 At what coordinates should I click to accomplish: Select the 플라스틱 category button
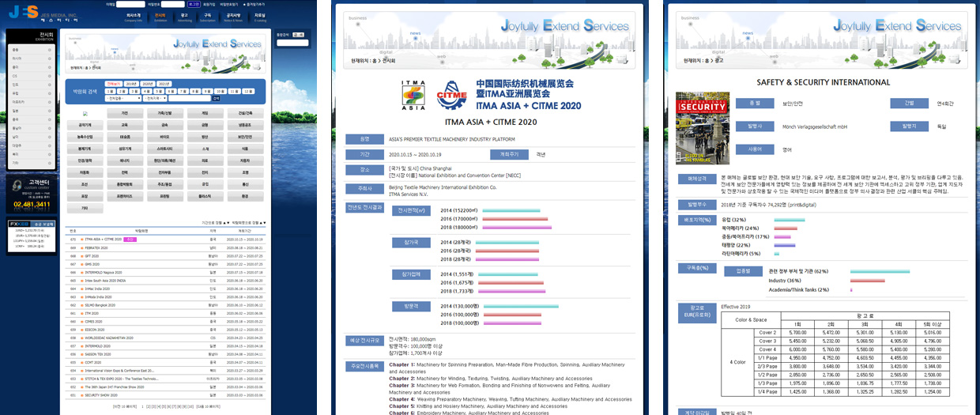coord(205,196)
